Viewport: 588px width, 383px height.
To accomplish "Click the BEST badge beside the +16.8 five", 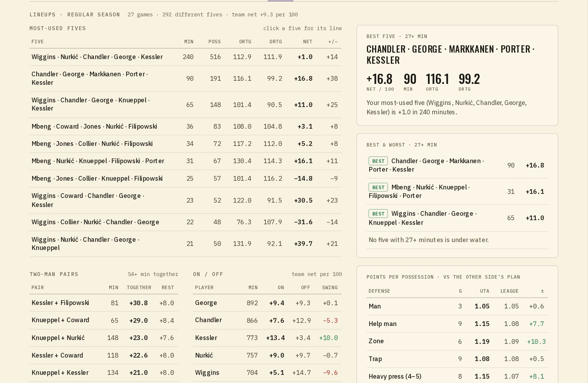I will tap(378, 161).
